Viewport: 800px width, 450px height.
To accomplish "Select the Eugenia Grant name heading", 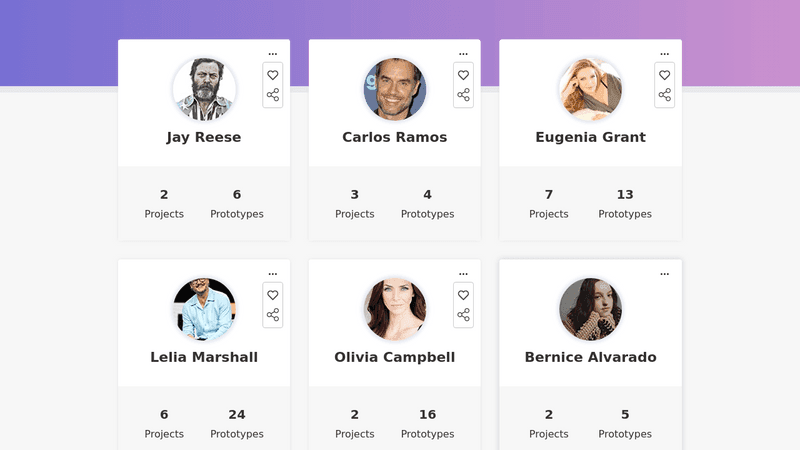I will pos(590,137).
